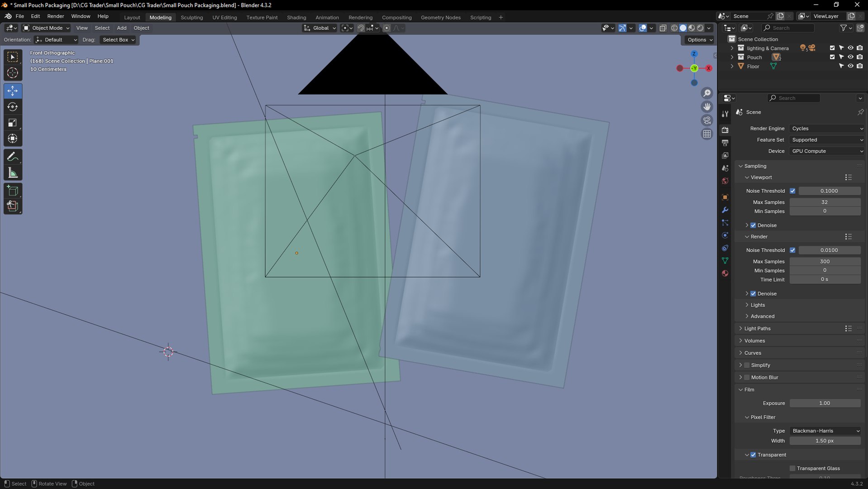Open the Feature Set dropdown
This screenshot has height=489, width=868.
pos(827,140)
